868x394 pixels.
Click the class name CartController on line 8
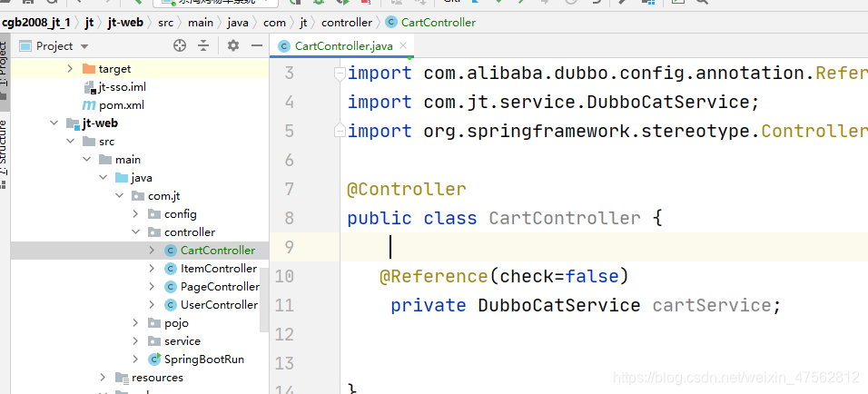565,218
